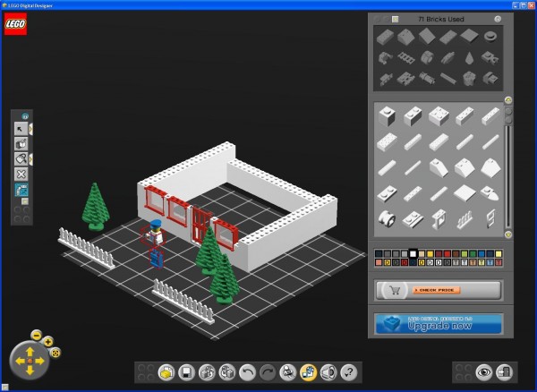The width and height of the screenshot is (537, 392).
Task: Pick the flat tile from the palette
Action: (x=465, y=193)
